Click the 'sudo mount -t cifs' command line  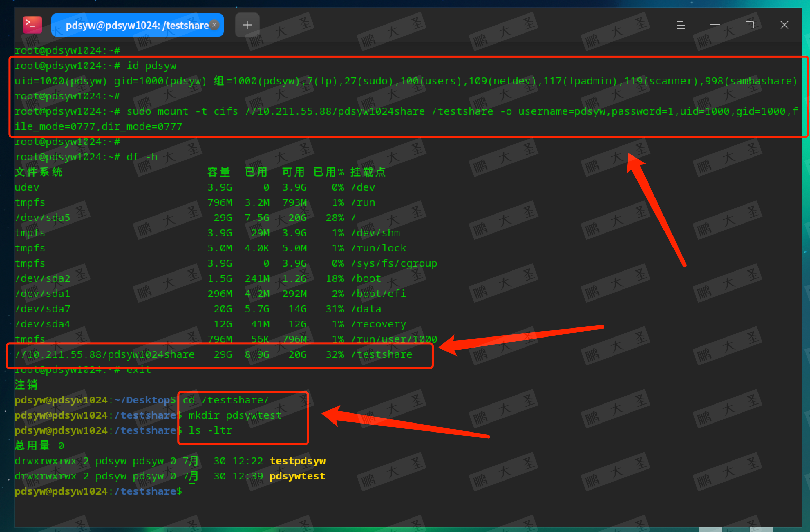182,111
